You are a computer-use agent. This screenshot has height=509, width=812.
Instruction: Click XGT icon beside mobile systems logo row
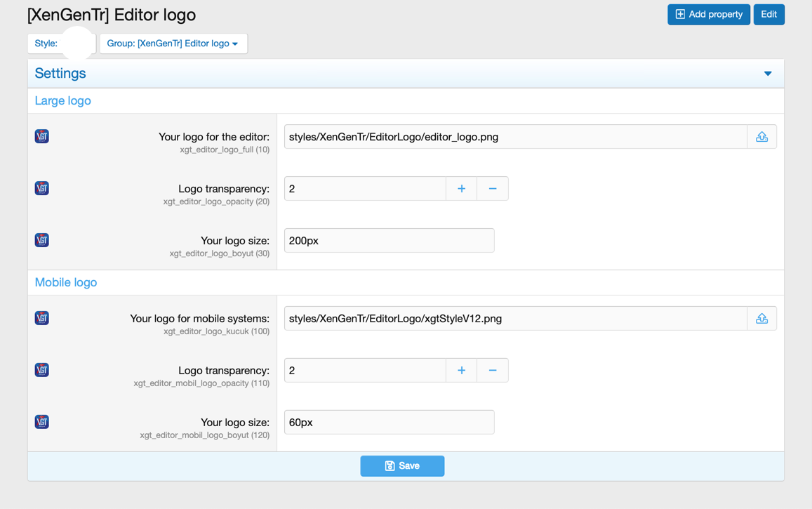pos(42,318)
